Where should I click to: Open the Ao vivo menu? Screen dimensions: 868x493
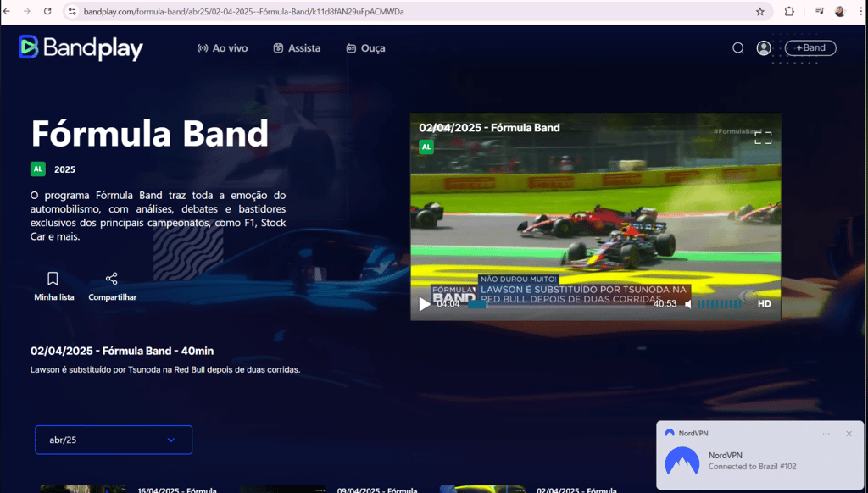point(223,48)
